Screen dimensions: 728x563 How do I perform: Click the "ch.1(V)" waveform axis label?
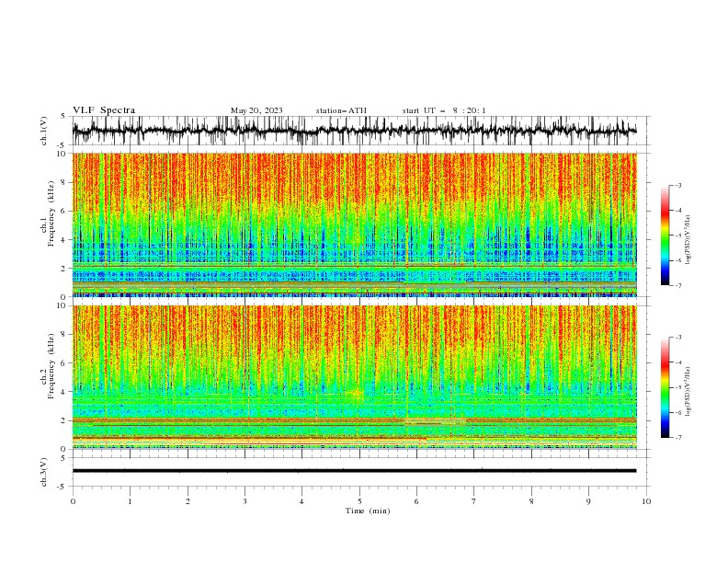click(44, 131)
